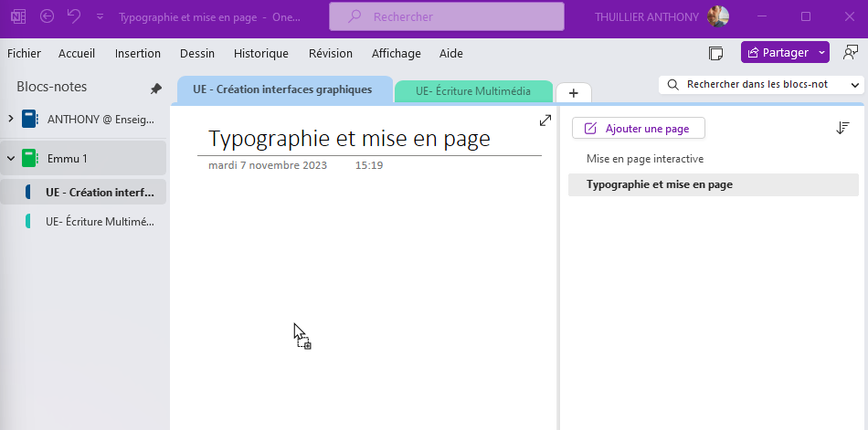Image resolution: width=868 pixels, height=430 pixels.
Task: Open the Insertion menu tab
Action: 138,54
